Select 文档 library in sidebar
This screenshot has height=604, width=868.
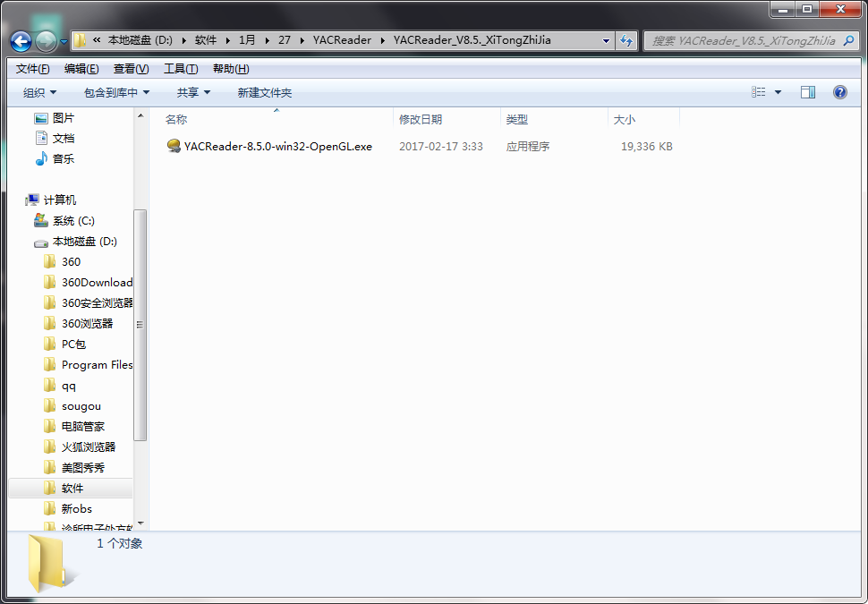[x=64, y=139]
